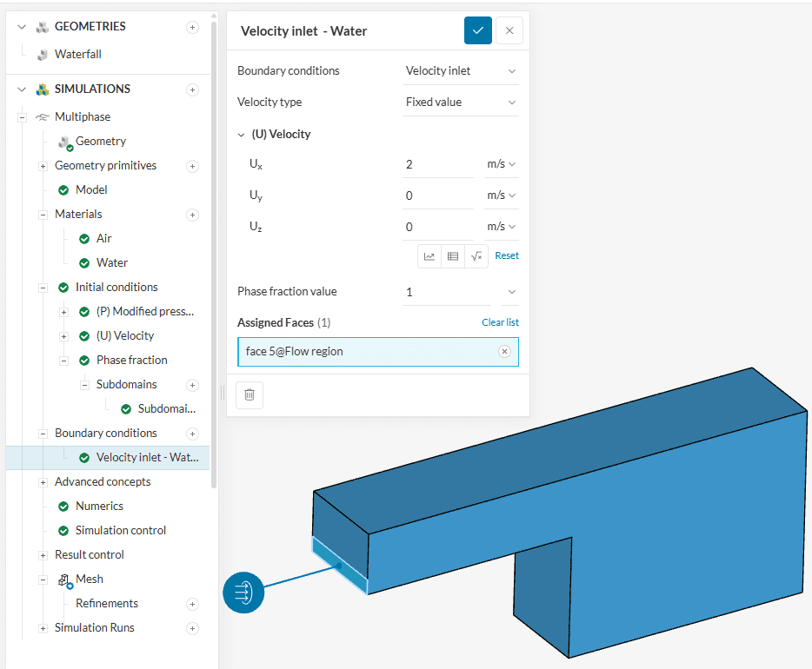Click the formula square-root icon

click(x=476, y=255)
